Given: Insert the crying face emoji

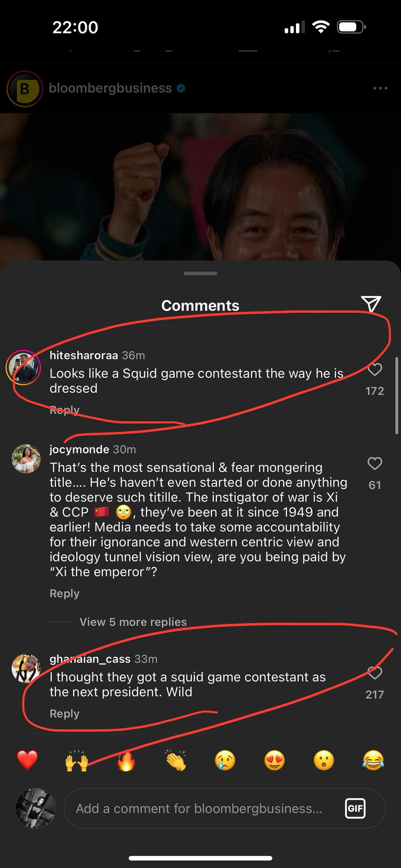Looking at the screenshot, I should (x=225, y=761).
